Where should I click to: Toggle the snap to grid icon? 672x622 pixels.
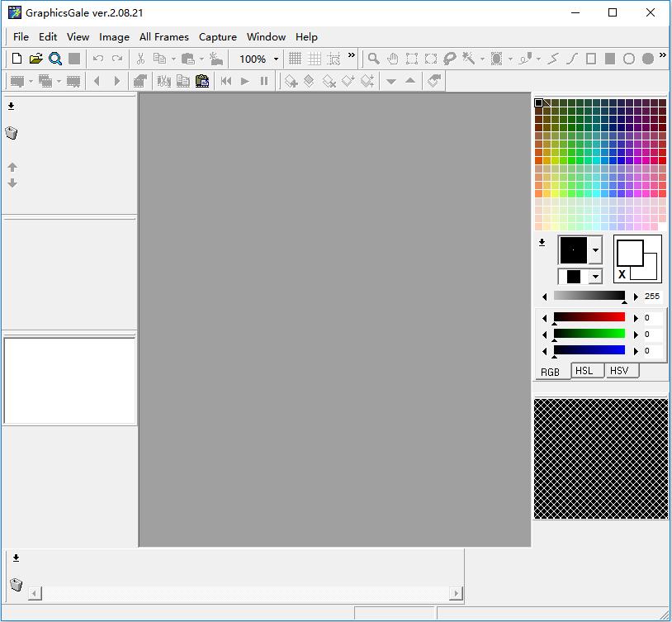click(x=334, y=59)
